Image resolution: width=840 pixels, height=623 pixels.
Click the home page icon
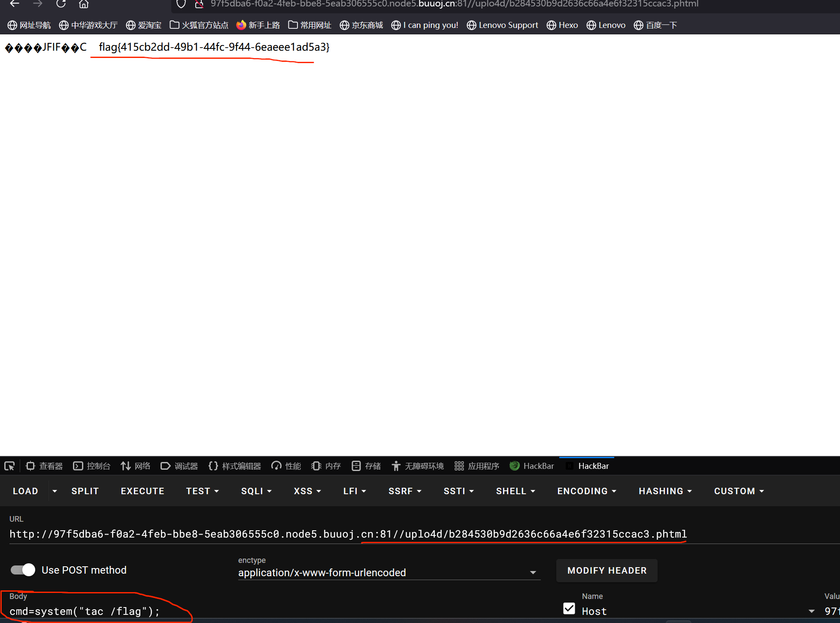pos(84,4)
